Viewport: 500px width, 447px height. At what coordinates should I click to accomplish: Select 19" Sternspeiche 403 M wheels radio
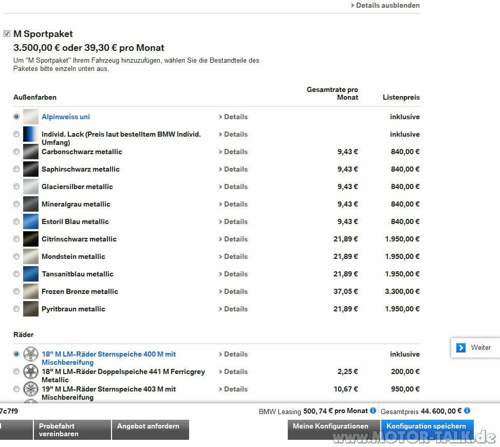[16, 389]
